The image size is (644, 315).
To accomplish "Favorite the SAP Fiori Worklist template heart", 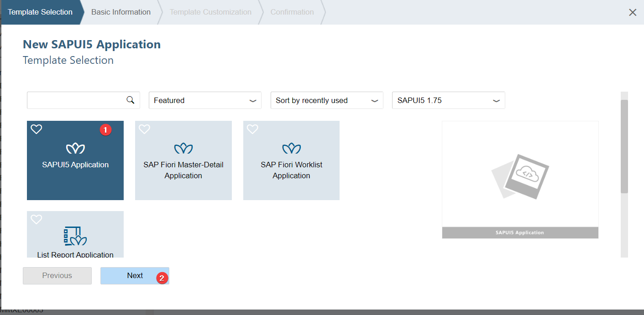I will pos(252,129).
